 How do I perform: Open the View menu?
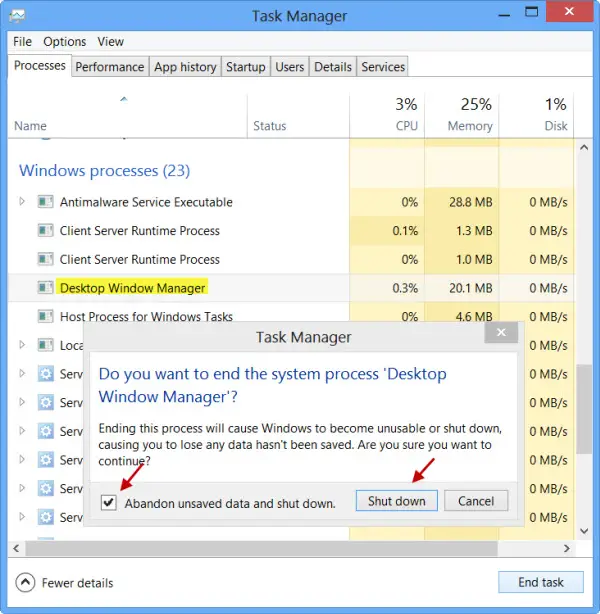coord(110,42)
